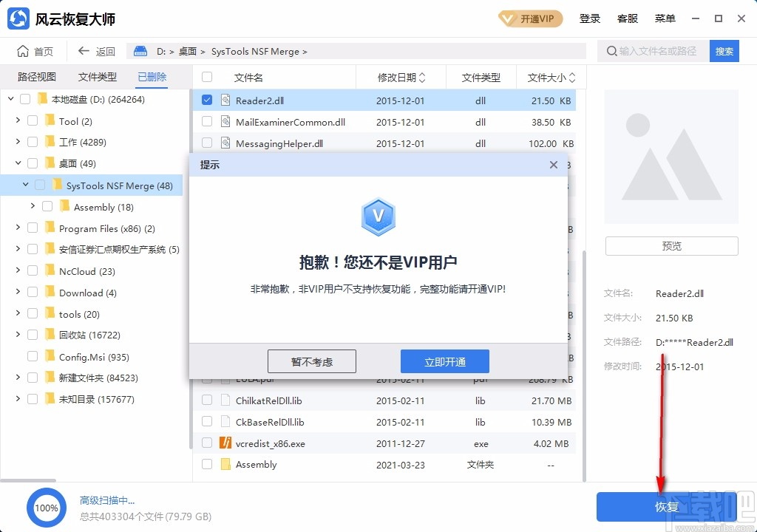757x532 pixels.
Task: Open the 菜单 menu icon
Action: click(x=665, y=18)
